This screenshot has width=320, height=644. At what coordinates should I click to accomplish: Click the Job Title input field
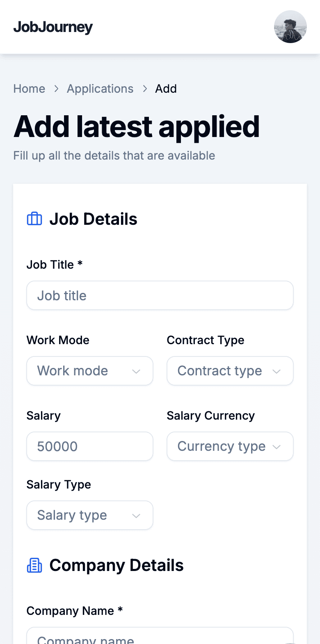(160, 295)
